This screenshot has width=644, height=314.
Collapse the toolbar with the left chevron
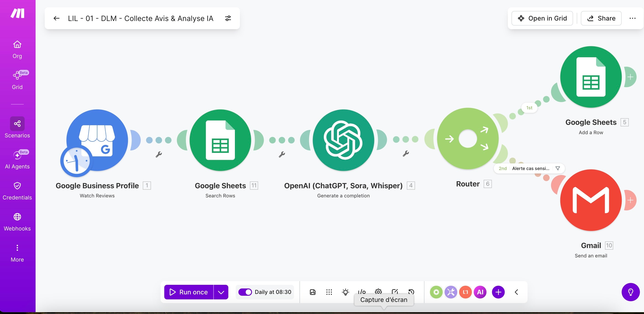517,292
